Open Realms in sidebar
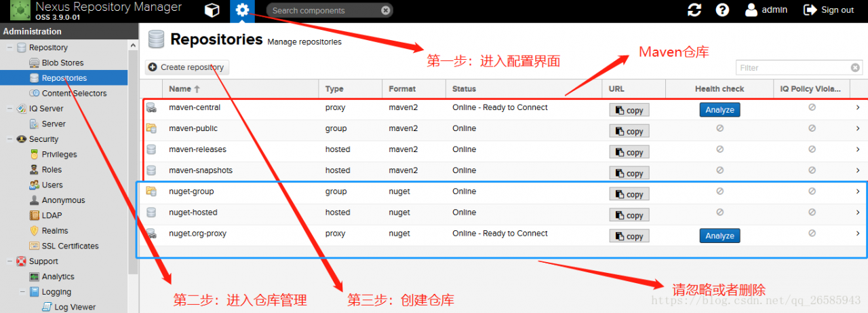This screenshot has height=313, width=868. point(55,231)
